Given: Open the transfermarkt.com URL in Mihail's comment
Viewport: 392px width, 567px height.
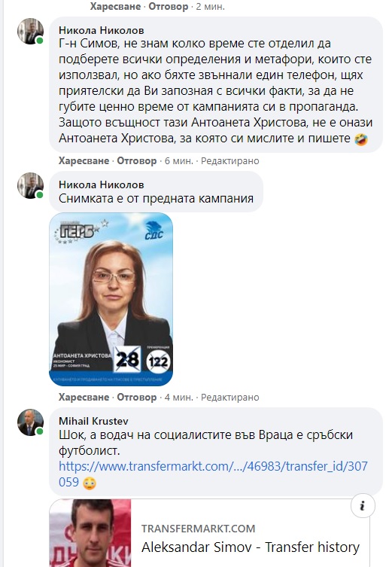Looking at the screenshot, I should tap(213, 474).
